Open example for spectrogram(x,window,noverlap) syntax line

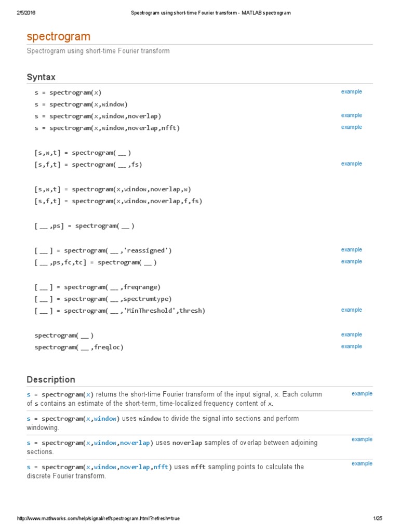point(351,115)
